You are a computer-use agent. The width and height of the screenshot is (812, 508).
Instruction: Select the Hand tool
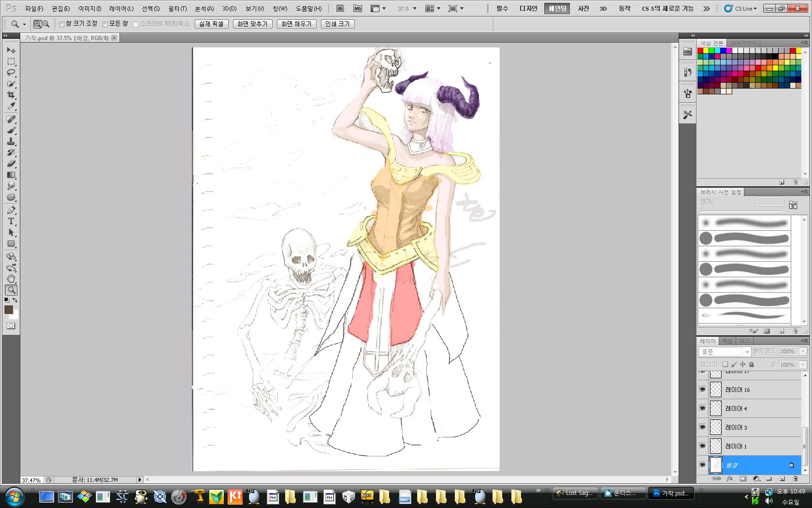(x=11, y=279)
